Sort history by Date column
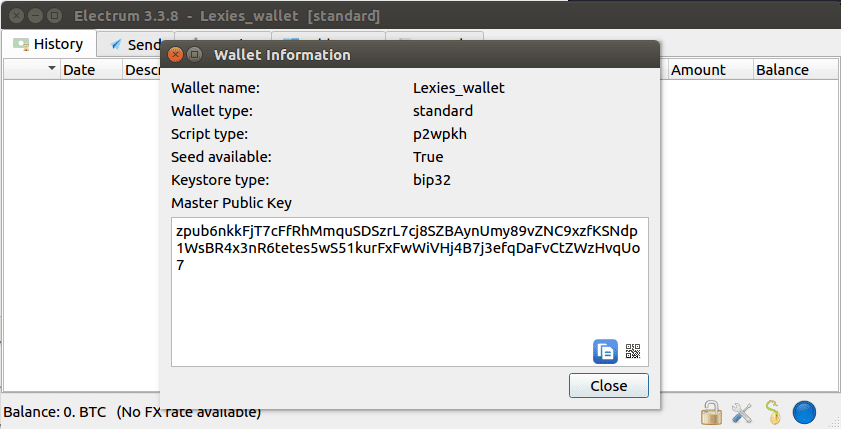 79,70
